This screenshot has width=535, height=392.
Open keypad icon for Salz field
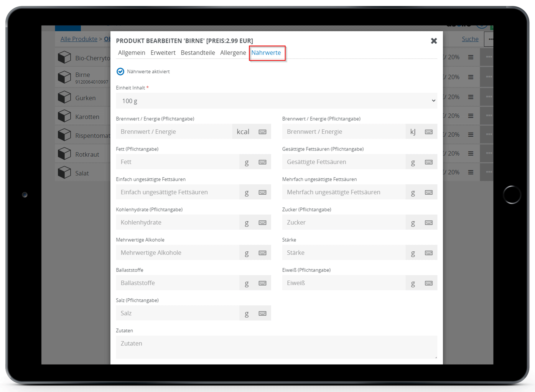262,313
